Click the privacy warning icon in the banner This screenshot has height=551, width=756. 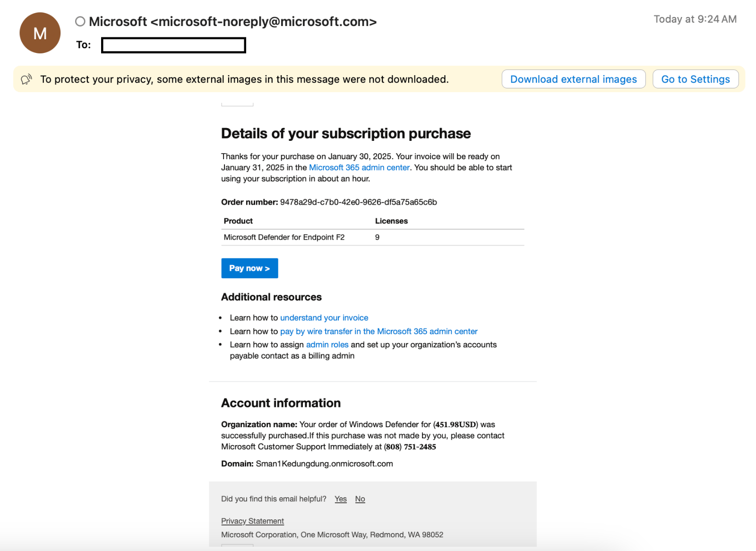(26, 79)
